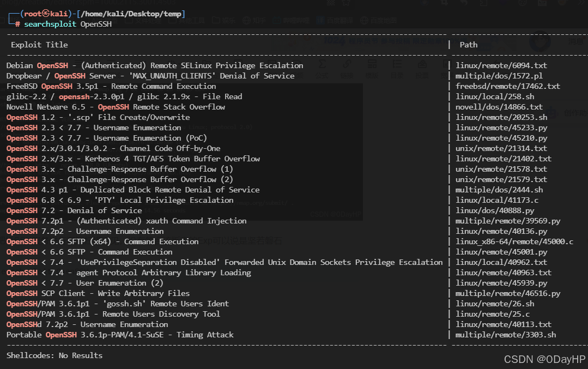This screenshot has height=369, width=588.
Task: Click the Path column header
Action: [x=468, y=45]
